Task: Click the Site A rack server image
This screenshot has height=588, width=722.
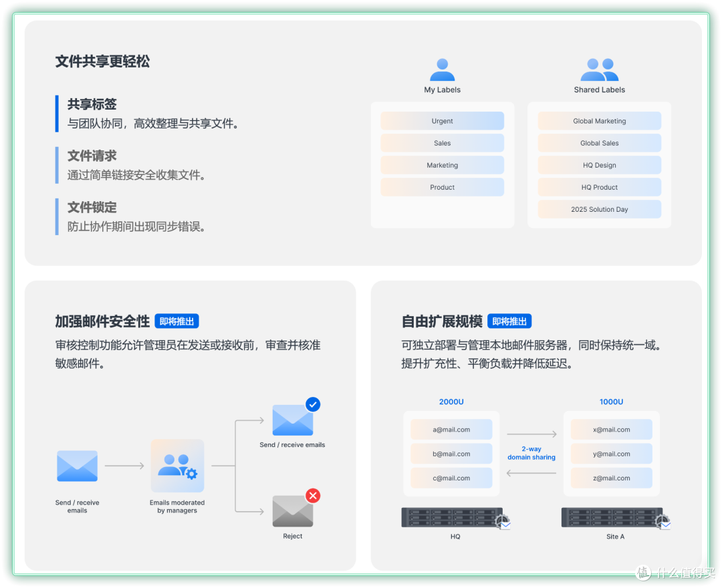Action: click(612, 517)
